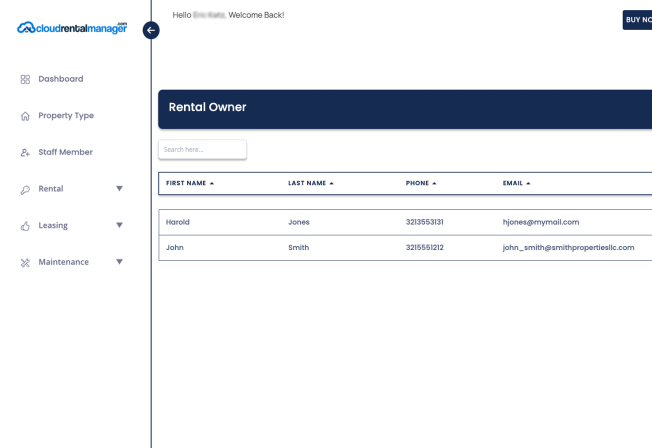Open the Staff Member section
The height and width of the screenshot is (448, 652).
65,152
